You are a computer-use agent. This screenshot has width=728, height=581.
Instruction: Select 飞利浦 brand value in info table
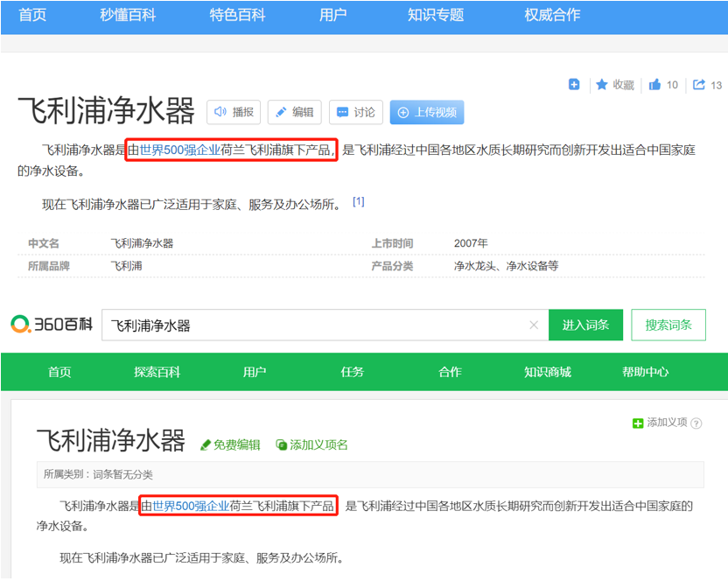(x=126, y=266)
